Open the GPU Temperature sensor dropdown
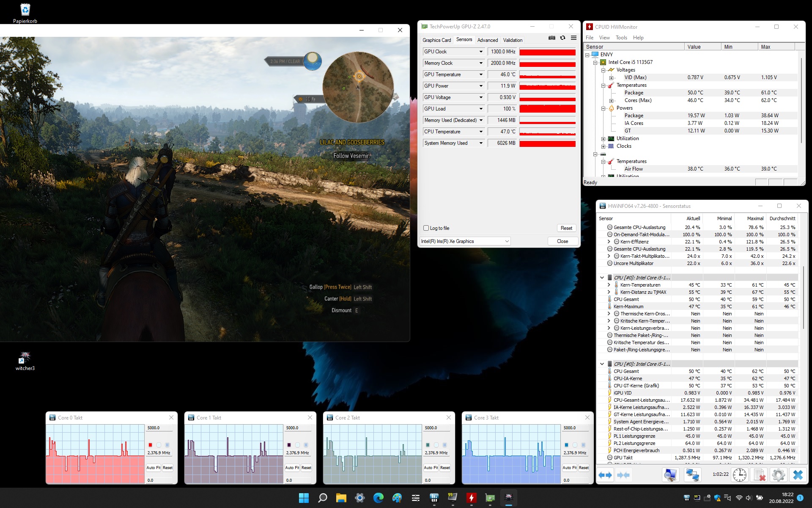The width and height of the screenshot is (812, 508). pos(481,75)
